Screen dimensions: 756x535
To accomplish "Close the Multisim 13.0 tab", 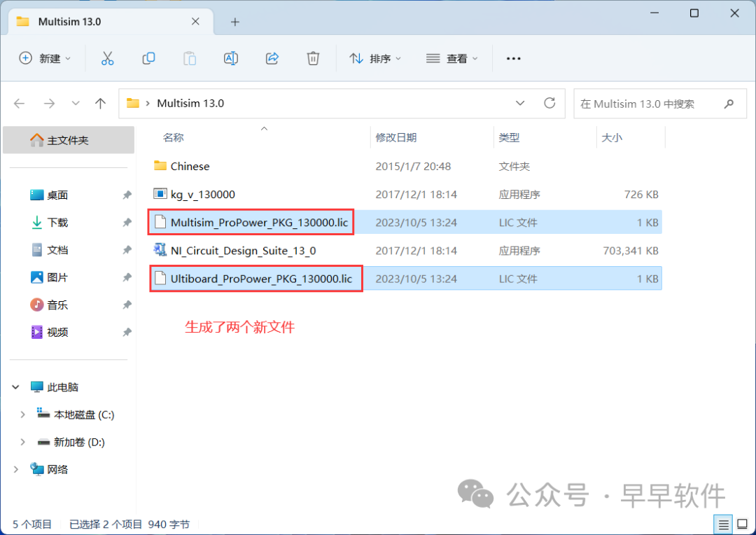I will point(195,21).
